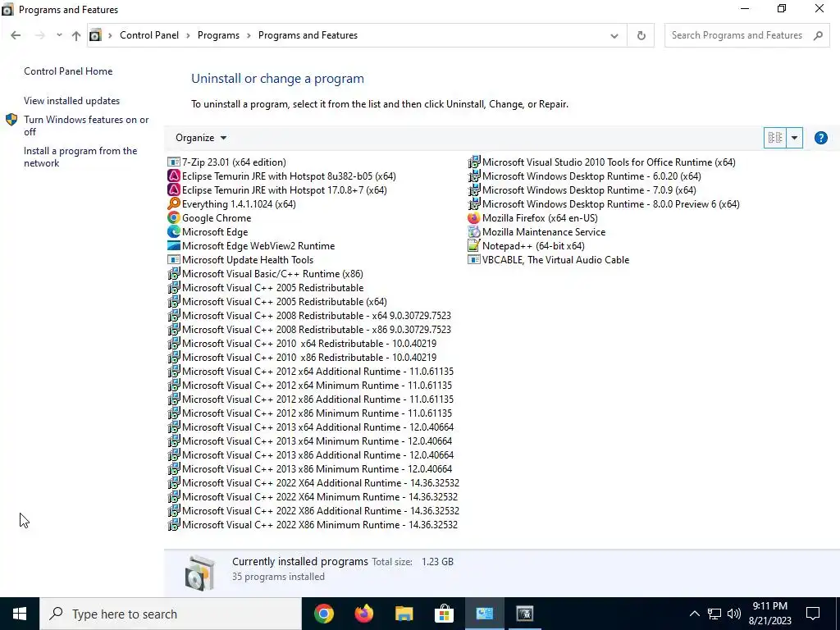Open the Organize dropdown menu
This screenshot has height=630, width=840.
pos(201,138)
